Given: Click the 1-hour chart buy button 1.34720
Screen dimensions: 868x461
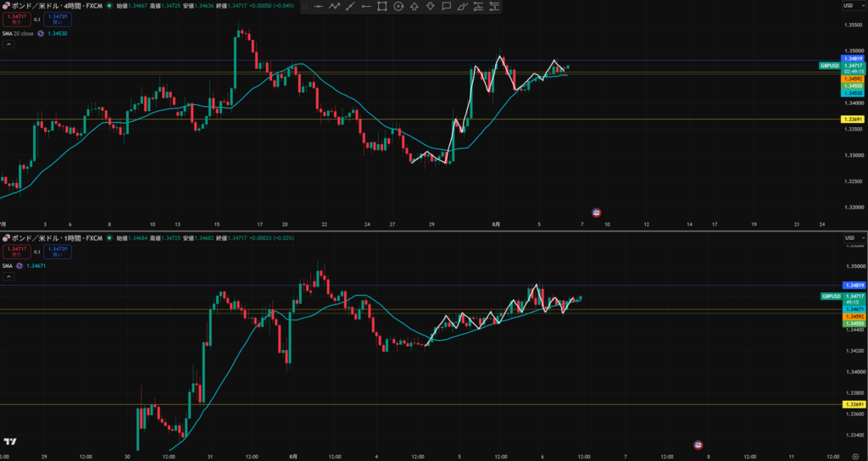Looking at the screenshot, I should [57, 252].
